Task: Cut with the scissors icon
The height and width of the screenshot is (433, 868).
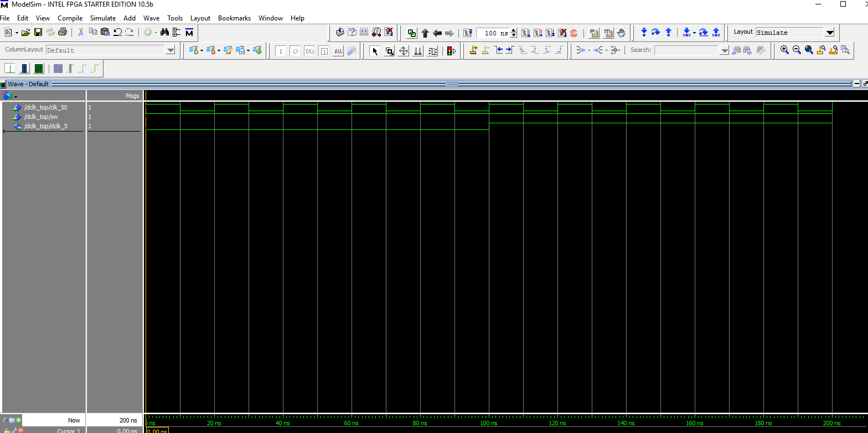Action: (x=81, y=33)
